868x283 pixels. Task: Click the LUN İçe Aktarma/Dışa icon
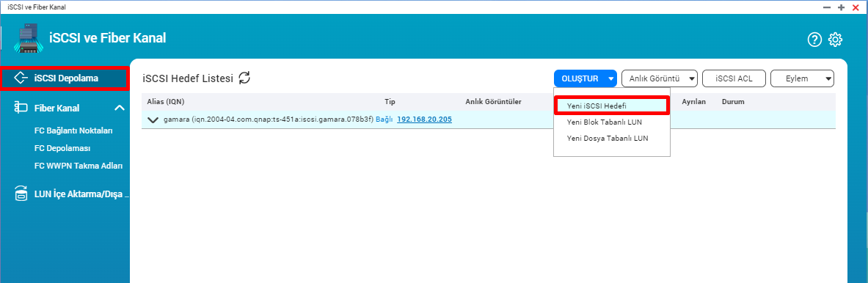(x=21, y=194)
